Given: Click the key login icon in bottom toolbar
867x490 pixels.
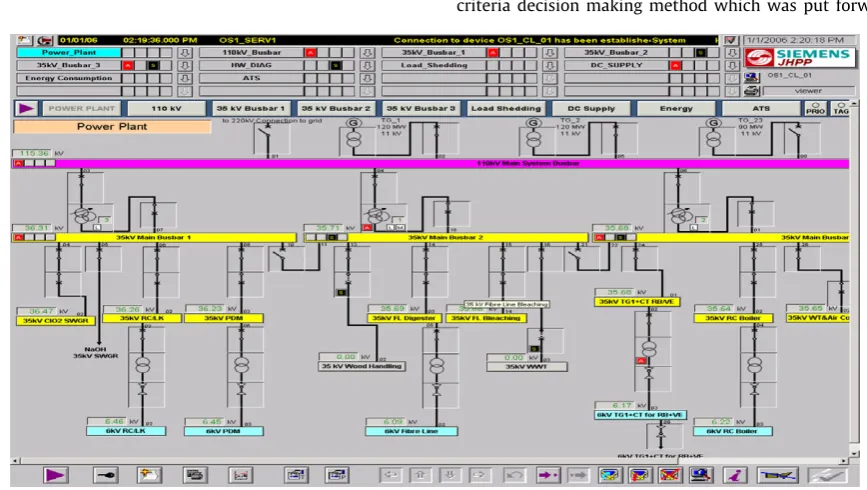Looking at the screenshot, I should pos(105,475).
